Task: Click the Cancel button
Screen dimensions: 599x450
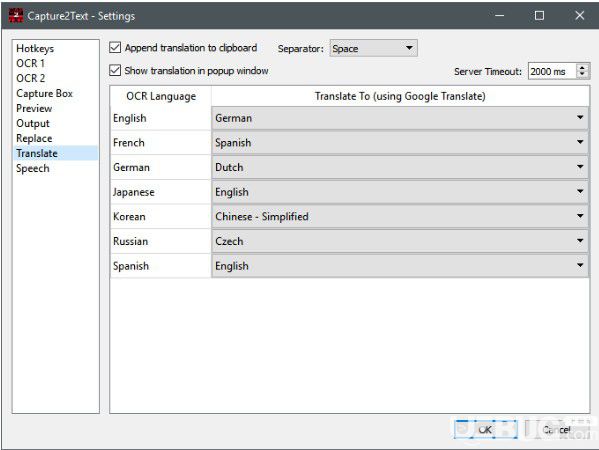Action: tap(557, 429)
